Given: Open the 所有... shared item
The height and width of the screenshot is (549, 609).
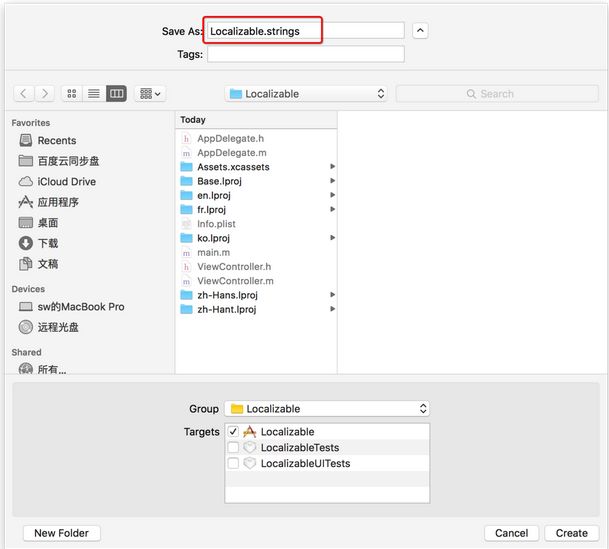Looking at the screenshot, I should click(x=42, y=369).
